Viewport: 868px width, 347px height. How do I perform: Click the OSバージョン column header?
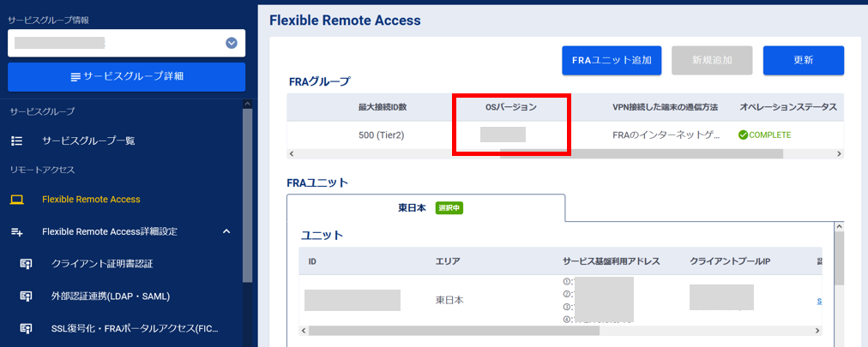[510, 107]
